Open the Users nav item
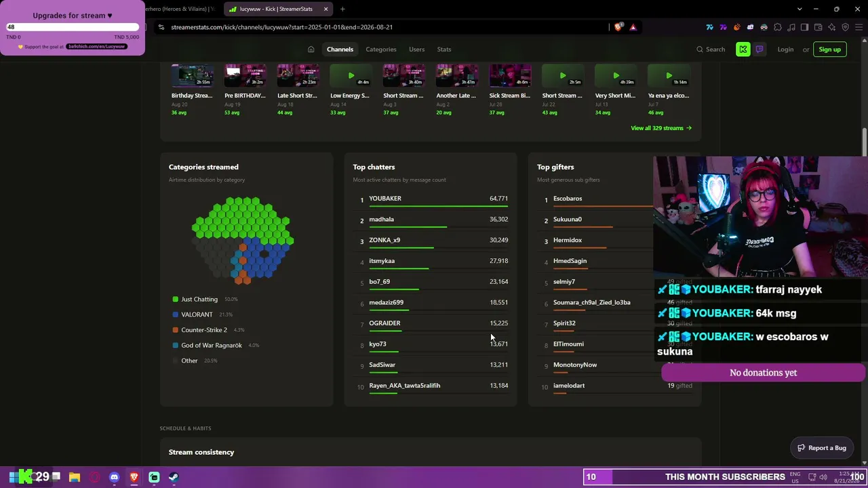 pos(416,49)
